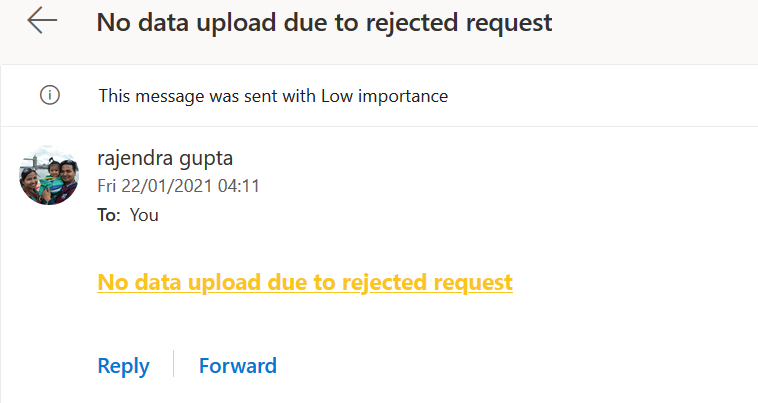Select the recipient "You"
Screen dimensions: 758x403
coord(144,214)
